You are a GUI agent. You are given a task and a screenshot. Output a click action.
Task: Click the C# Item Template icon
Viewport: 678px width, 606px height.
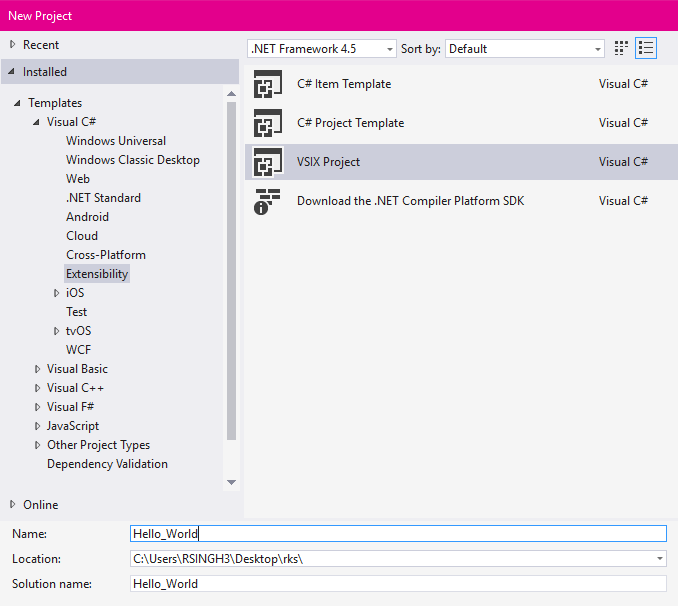click(x=268, y=84)
